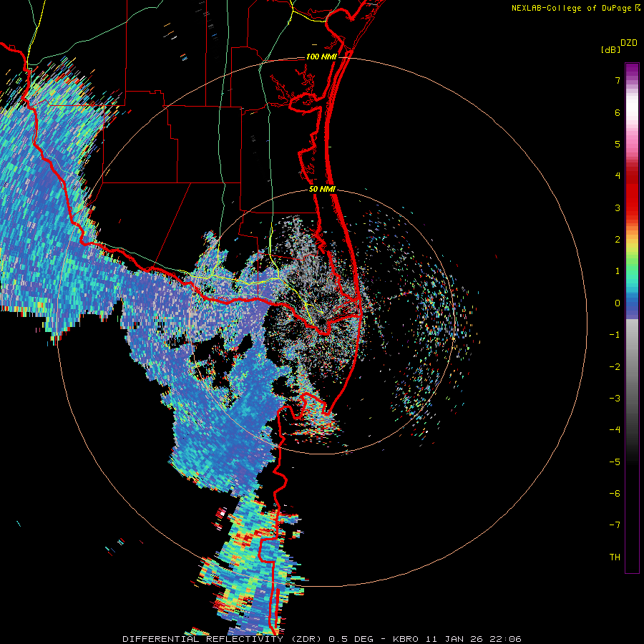Click the -3 value on color scale
The image size is (644, 644).
tap(615, 399)
